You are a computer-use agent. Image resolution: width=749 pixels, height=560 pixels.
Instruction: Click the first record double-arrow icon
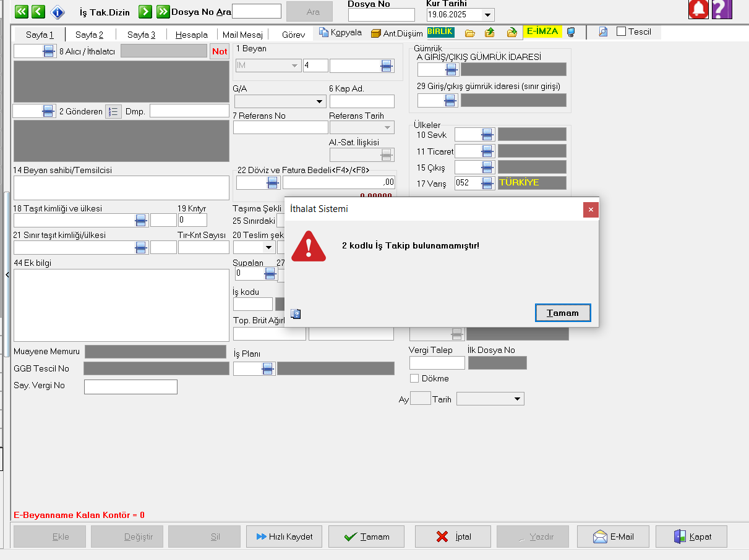(x=21, y=12)
